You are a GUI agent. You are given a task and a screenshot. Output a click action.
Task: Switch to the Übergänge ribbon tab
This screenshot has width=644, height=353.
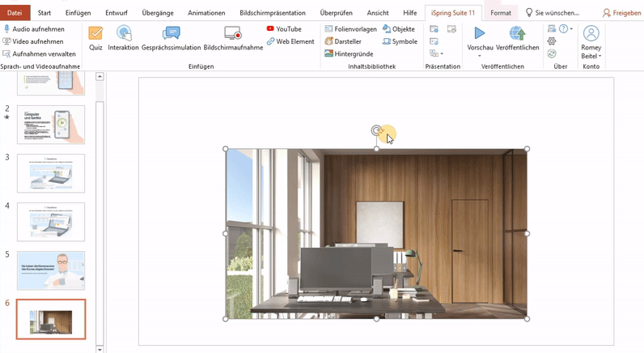click(x=156, y=13)
